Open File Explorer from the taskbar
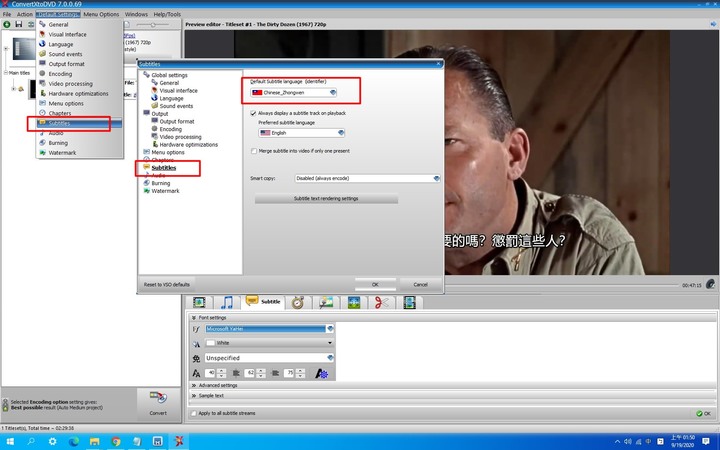The height and width of the screenshot is (450, 720). coord(95,442)
